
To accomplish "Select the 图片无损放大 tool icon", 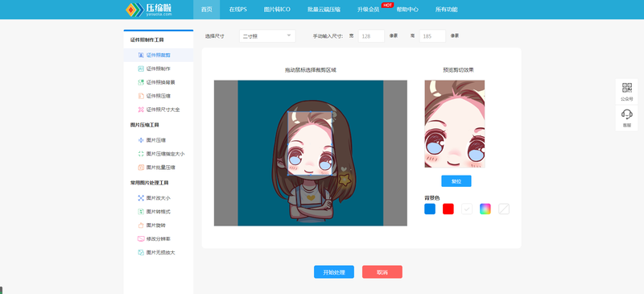I will point(141,252).
